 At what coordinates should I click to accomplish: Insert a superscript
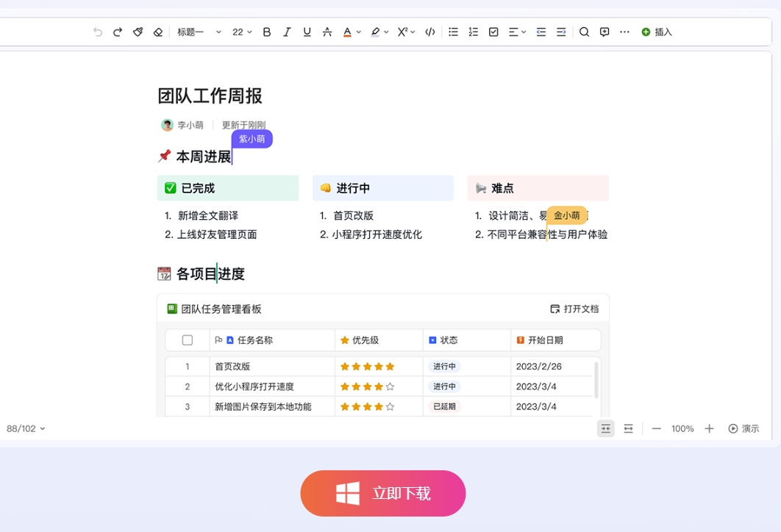tap(403, 32)
